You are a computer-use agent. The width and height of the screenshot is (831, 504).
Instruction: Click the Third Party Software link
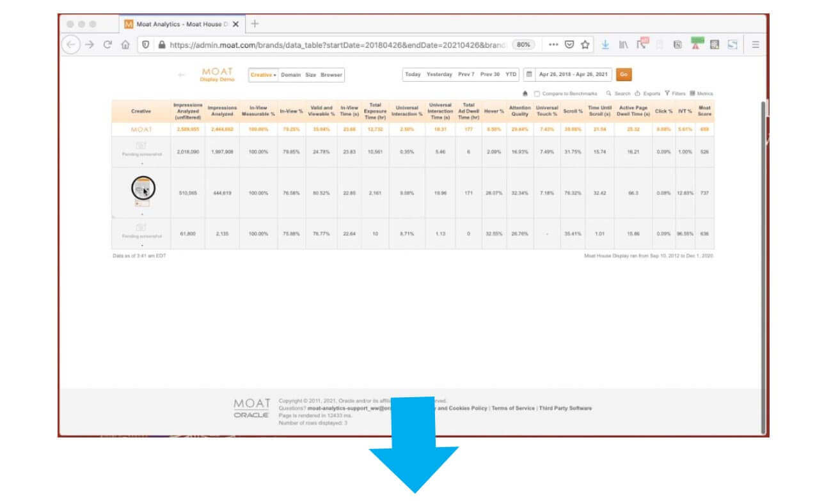pos(566,408)
